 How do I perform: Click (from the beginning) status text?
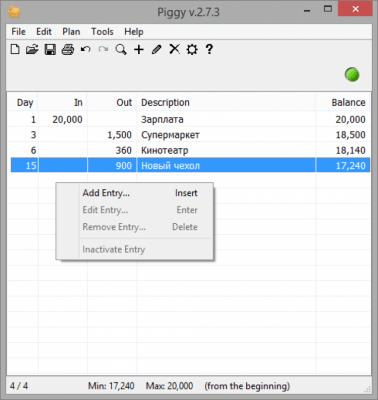coord(247,386)
